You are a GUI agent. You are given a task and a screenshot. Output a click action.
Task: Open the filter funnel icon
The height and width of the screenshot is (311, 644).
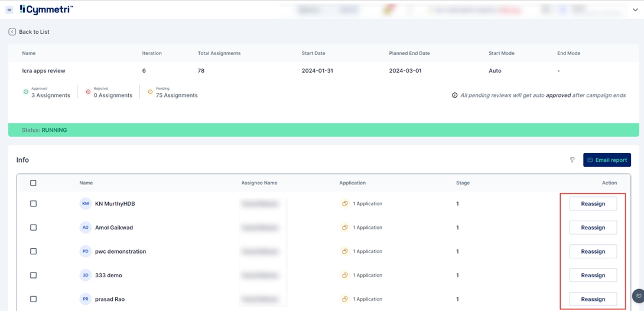click(572, 160)
